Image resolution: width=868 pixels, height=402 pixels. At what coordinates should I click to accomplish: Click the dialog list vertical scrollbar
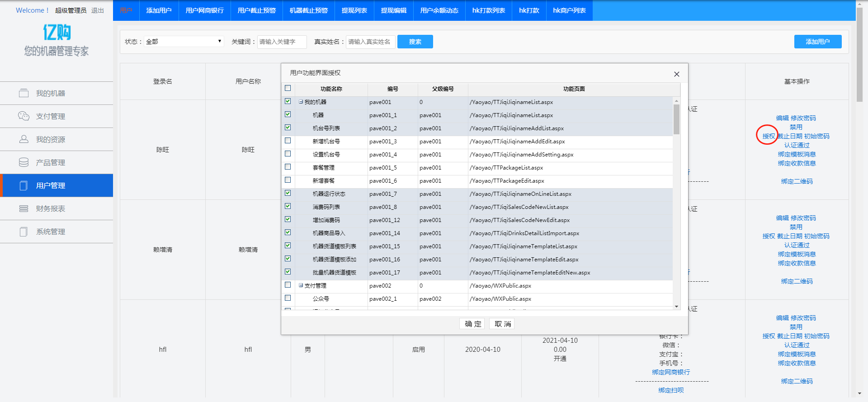coord(676,120)
